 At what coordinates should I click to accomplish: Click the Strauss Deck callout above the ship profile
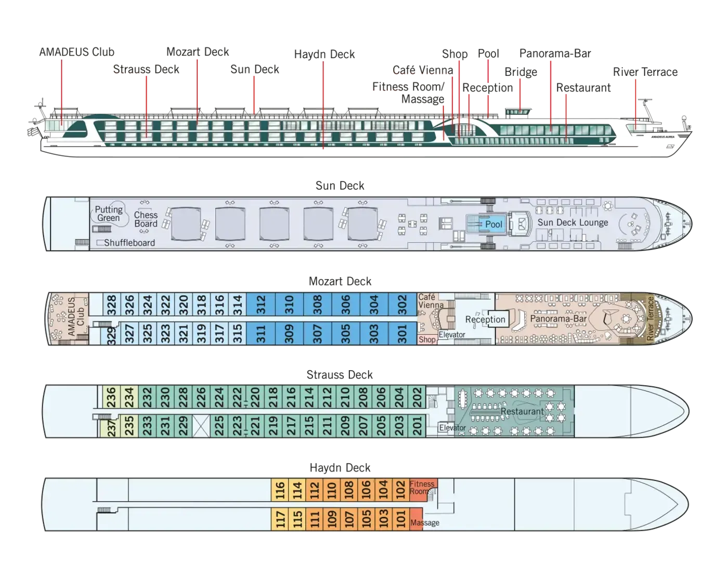pos(146,69)
